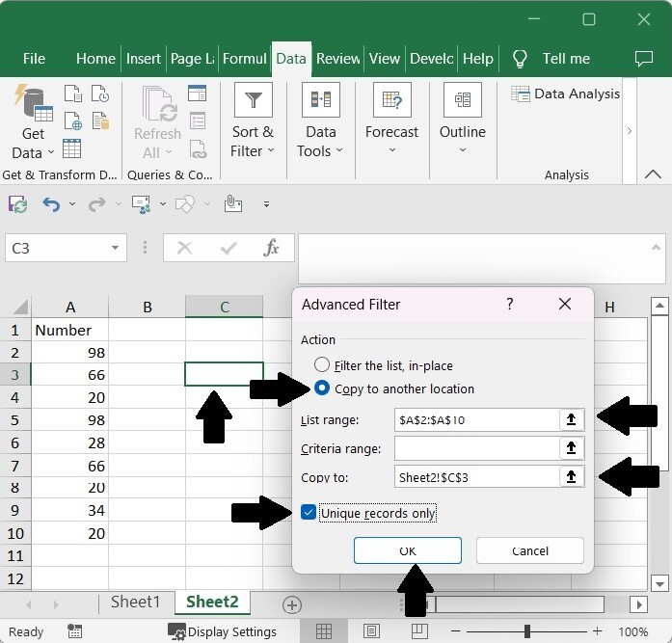Collapse the ribbon with the chevron
The width and height of the screenshot is (672, 643).
[x=653, y=174]
